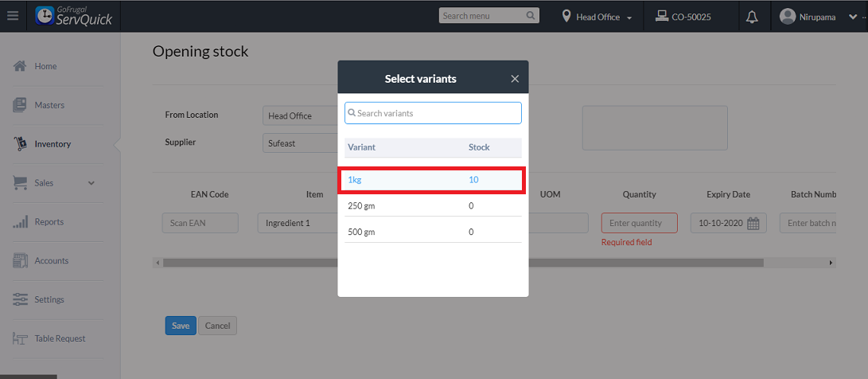Click the Home sidebar icon
Image resolution: width=868 pixels, height=379 pixels.
click(21, 66)
